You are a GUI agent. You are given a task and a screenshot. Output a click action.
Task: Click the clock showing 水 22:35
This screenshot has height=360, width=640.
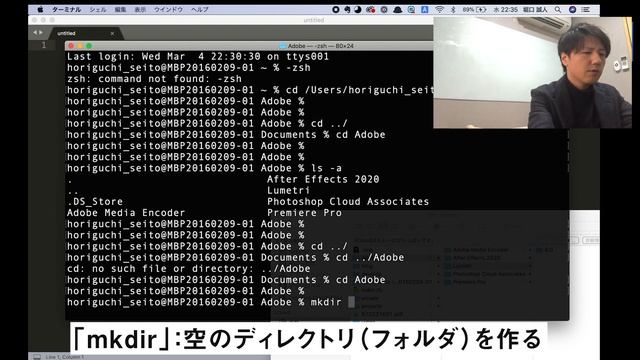coord(505,9)
